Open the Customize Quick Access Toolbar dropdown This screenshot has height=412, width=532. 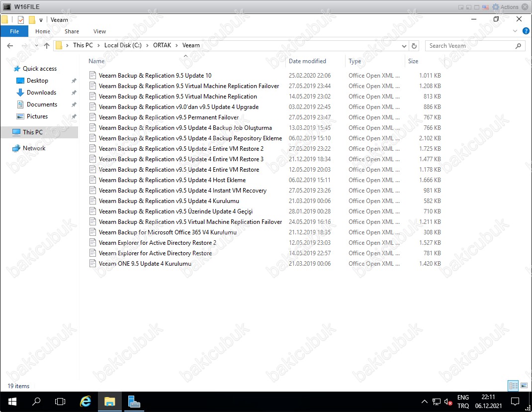click(41, 20)
